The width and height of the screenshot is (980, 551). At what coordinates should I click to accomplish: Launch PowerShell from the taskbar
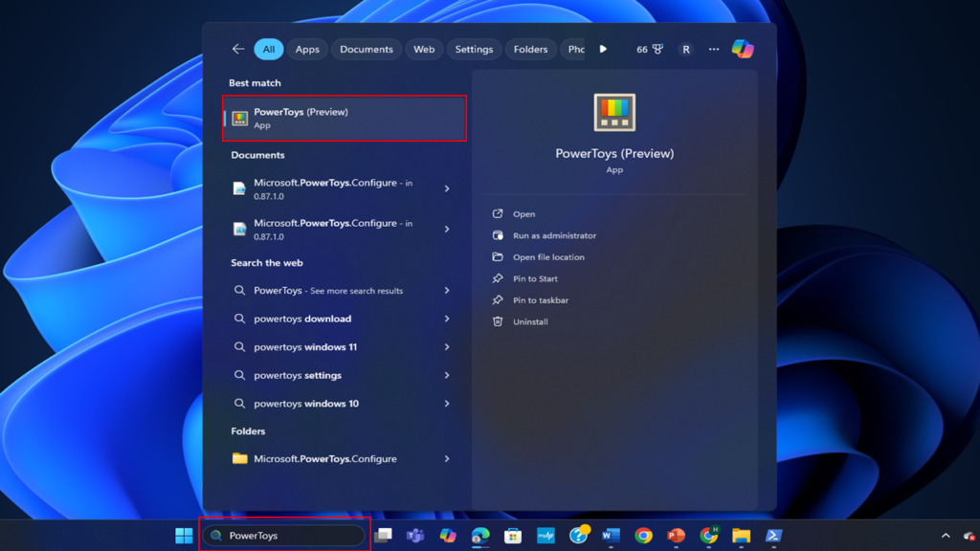(x=773, y=536)
